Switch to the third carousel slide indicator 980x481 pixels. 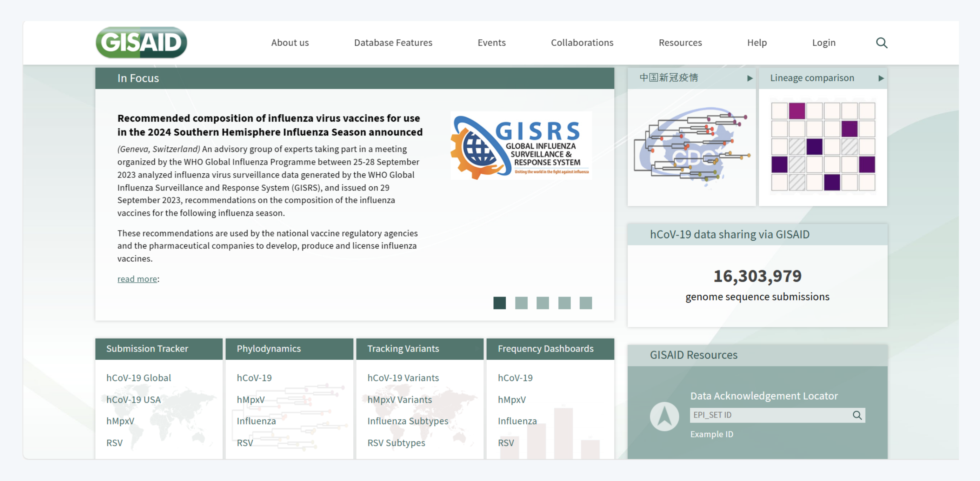542,303
